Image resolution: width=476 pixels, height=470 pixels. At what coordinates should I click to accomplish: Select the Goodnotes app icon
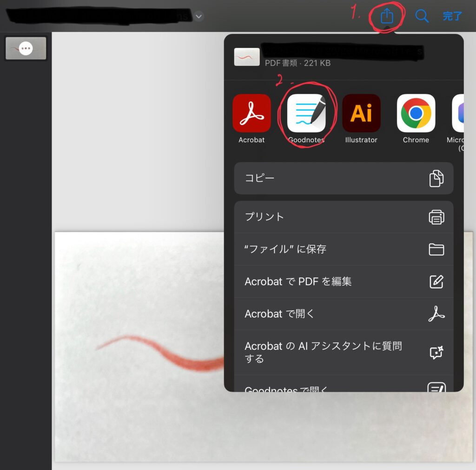pyautogui.click(x=306, y=113)
